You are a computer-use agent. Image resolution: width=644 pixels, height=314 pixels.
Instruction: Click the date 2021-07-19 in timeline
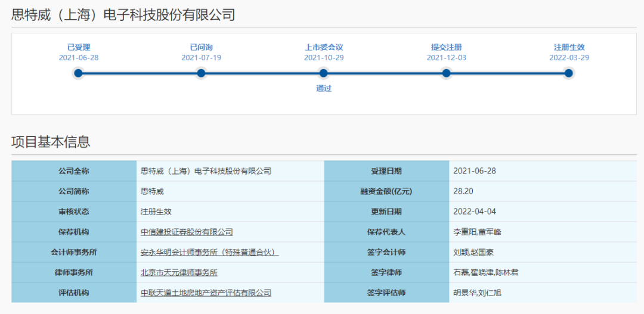202,57
